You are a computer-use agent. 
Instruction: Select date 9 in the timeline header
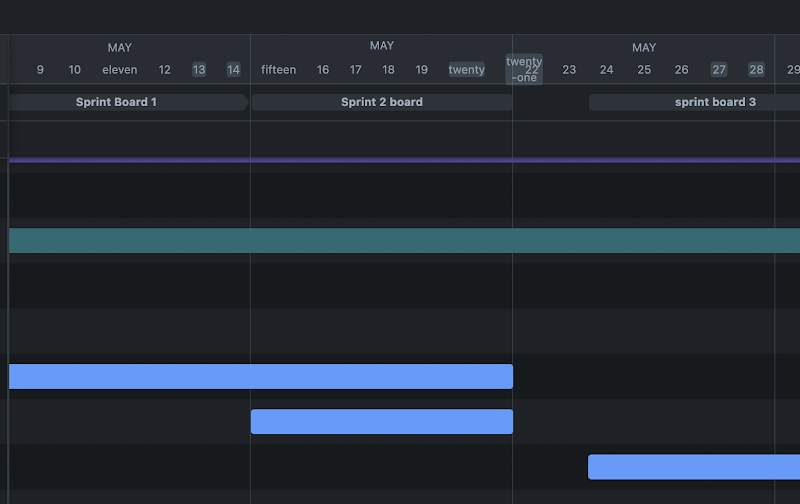pos(40,70)
